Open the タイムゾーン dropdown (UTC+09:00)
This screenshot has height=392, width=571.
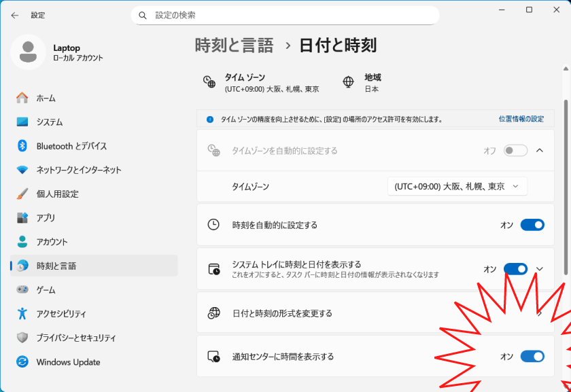457,186
